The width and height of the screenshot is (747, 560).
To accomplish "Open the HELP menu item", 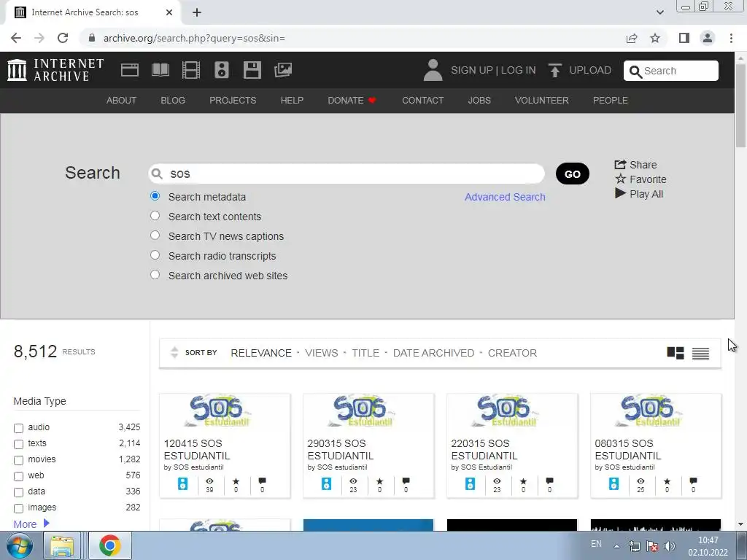I will tap(292, 101).
